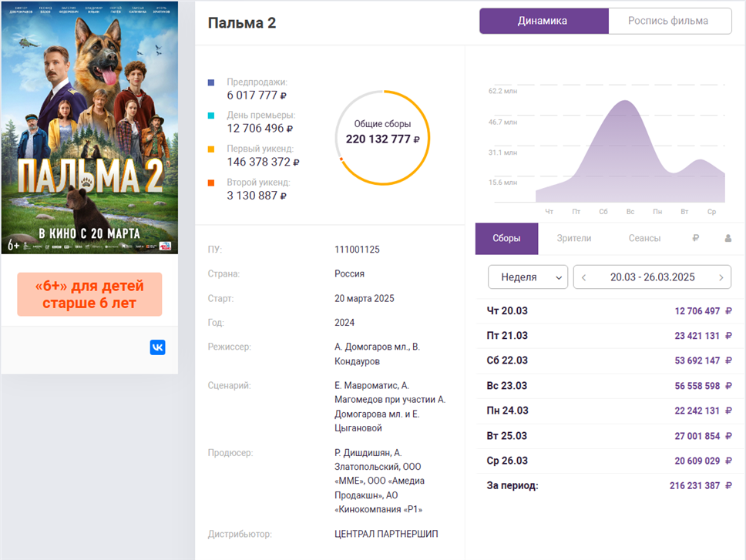Click the Вс label on chart axis
746x560 pixels.
[x=630, y=212]
